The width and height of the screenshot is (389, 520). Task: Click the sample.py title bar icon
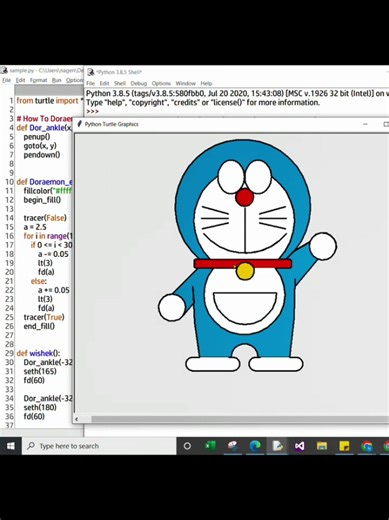coord(4,70)
